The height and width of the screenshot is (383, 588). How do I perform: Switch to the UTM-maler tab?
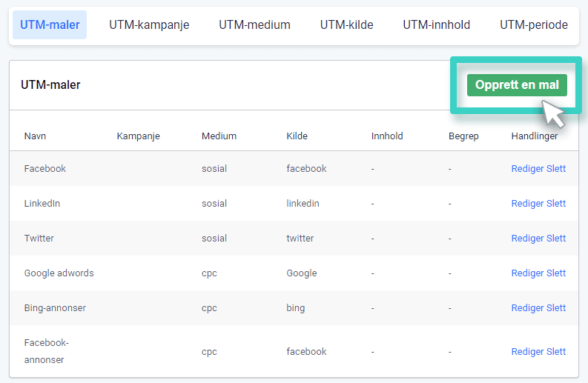50,24
